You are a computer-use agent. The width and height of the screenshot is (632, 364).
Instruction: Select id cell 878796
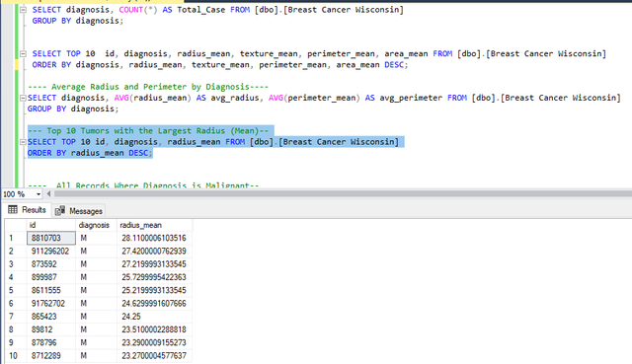point(51,342)
